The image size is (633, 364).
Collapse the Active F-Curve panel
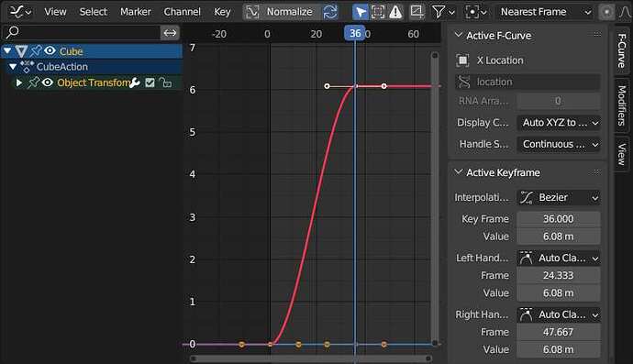pos(458,35)
